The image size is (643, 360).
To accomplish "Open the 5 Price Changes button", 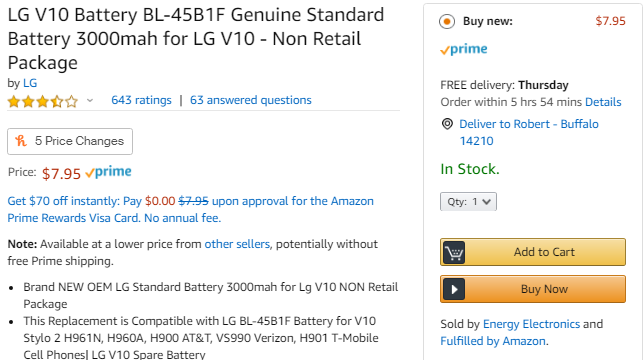I will coord(70,141).
